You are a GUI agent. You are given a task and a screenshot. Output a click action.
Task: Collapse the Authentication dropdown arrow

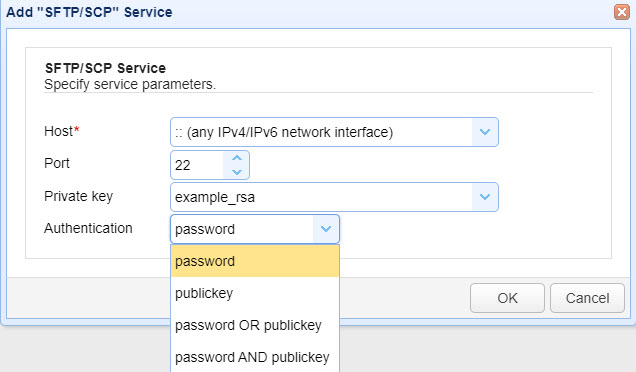click(x=326, y=229)
